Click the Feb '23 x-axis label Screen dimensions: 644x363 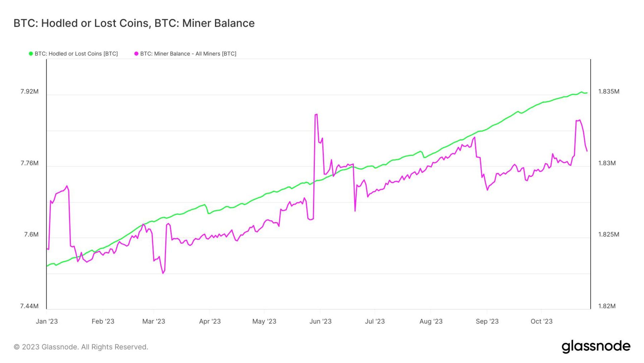point(103,321)
